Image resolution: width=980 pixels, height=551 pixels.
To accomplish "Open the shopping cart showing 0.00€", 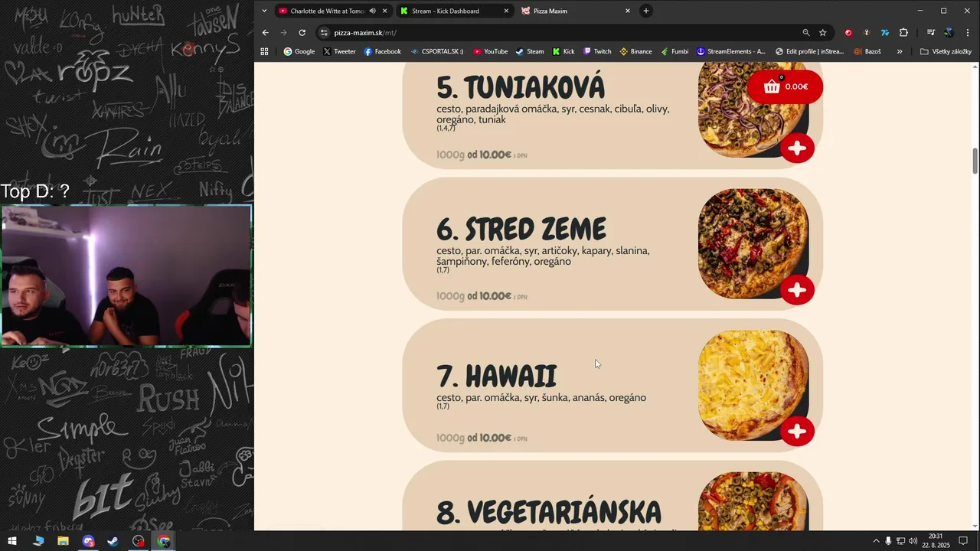I will pos(785,86).
